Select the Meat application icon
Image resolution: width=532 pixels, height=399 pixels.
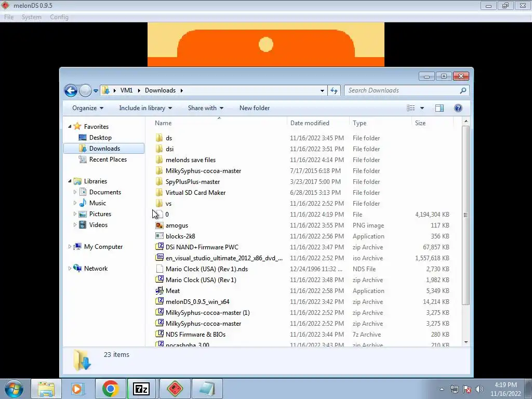159,291
